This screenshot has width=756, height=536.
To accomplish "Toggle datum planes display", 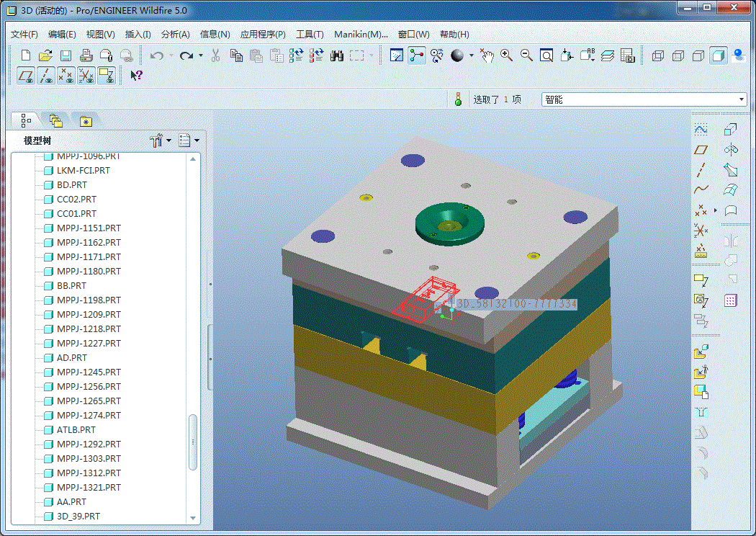I will [27, 75].
